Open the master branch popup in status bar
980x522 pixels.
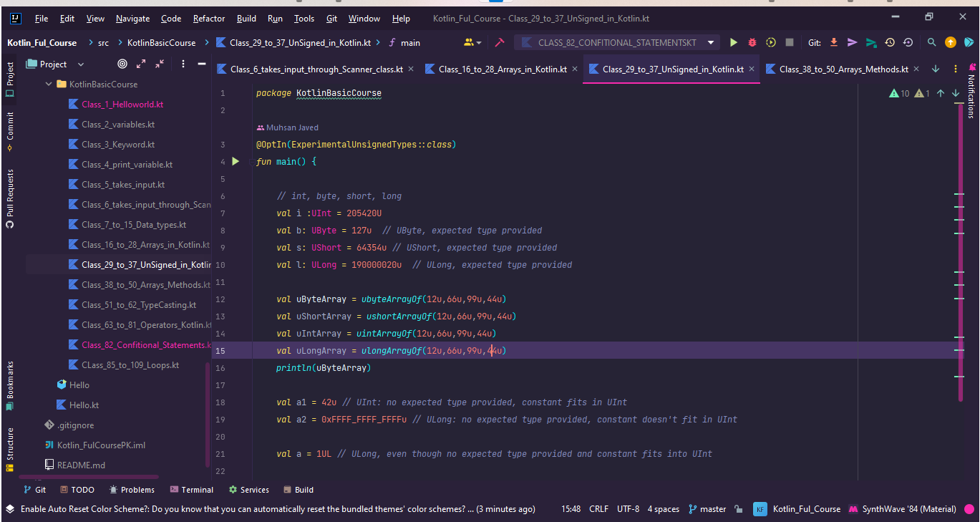click(707, 509)
